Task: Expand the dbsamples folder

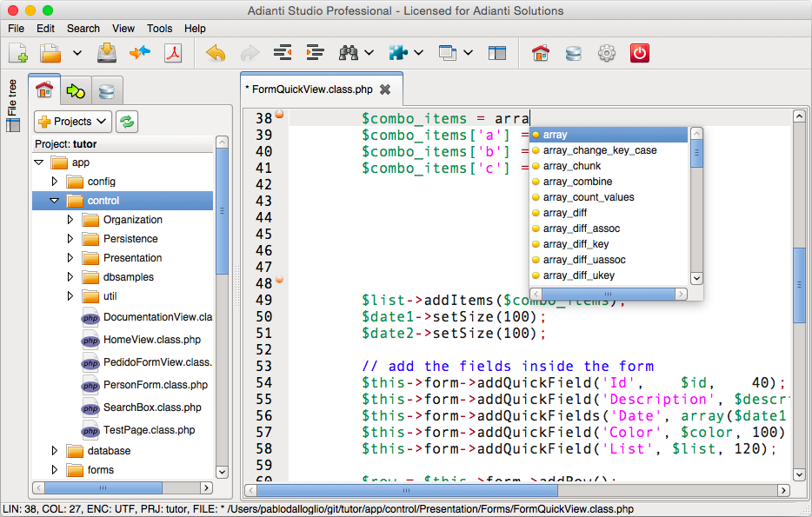Action: 70,277
